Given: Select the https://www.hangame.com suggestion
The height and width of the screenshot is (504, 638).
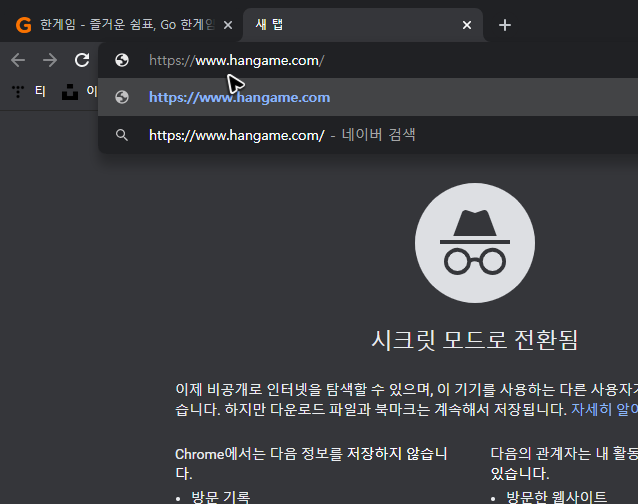Looking at the screenshot, I should point(368,97).
